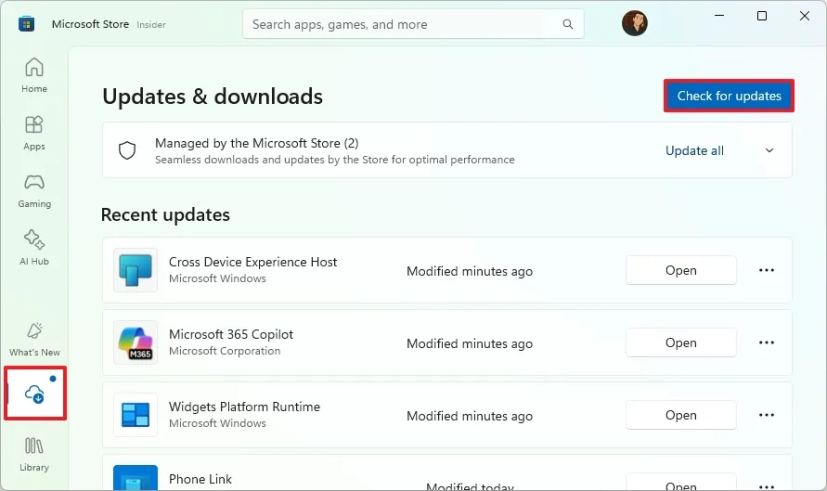The width and height of the screenshot is (827, 491).
Task: Click the Update all link
Action: click(694, 151)
